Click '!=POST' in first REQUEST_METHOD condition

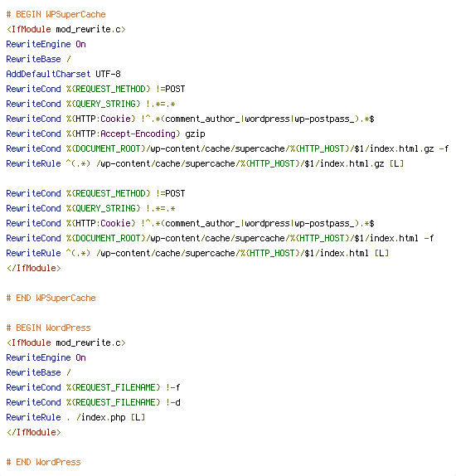[170, 89]
